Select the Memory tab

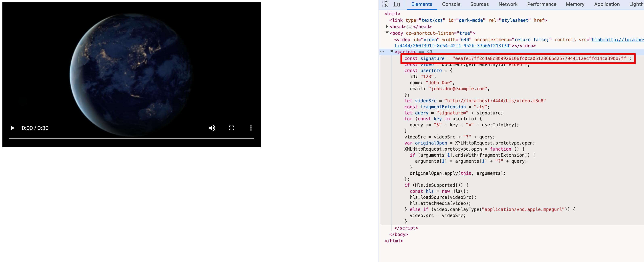pos(575,4)
